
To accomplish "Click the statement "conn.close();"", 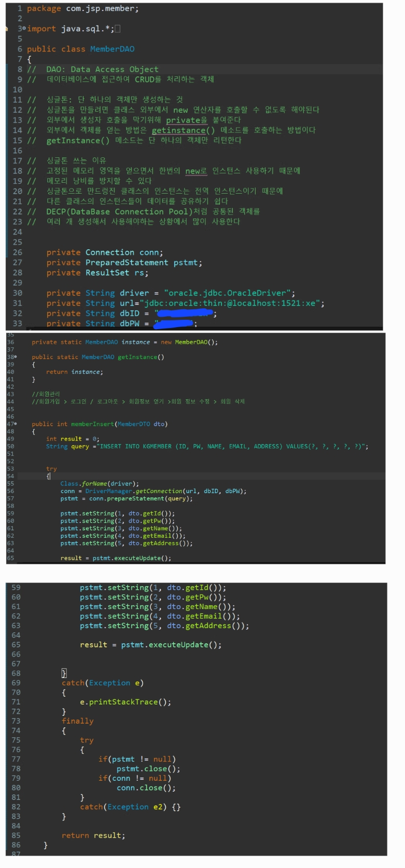I will (x=146, y=788).
